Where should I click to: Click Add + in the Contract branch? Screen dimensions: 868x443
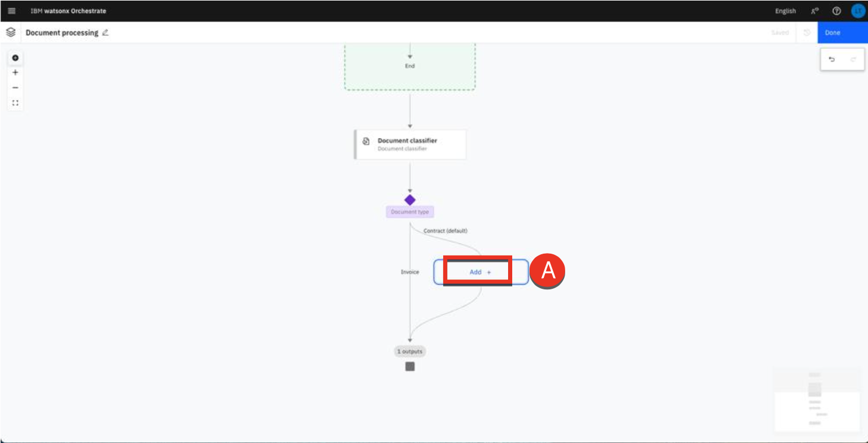[x=480, y=272]
